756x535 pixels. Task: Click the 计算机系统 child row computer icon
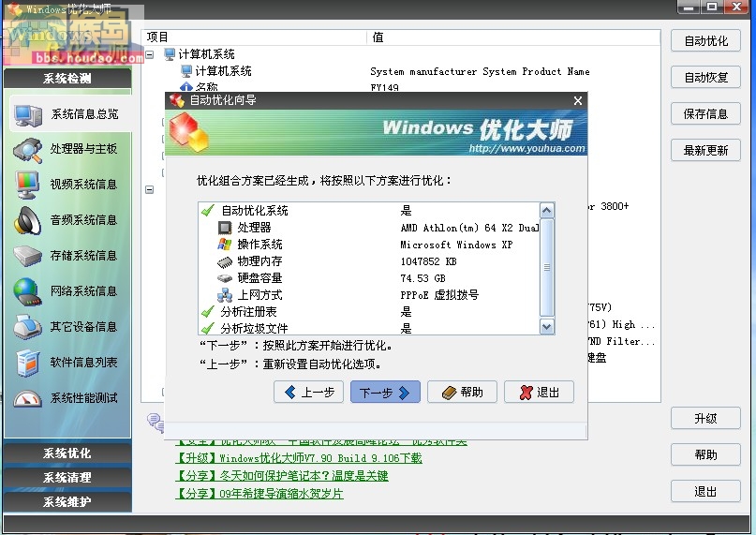tap(186, 71)
